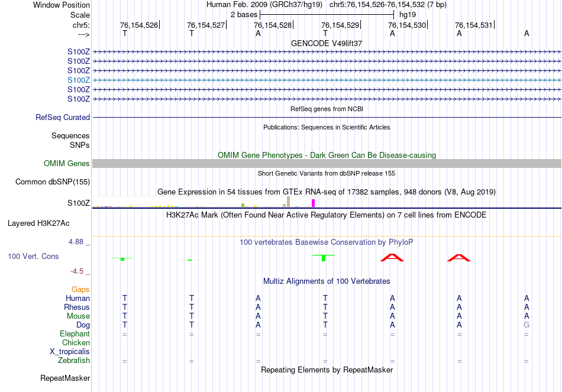This screenshot has width=562, height=392.
Task: Click the 100 Vert. Cons label
Action: click(x=33, y=256)
